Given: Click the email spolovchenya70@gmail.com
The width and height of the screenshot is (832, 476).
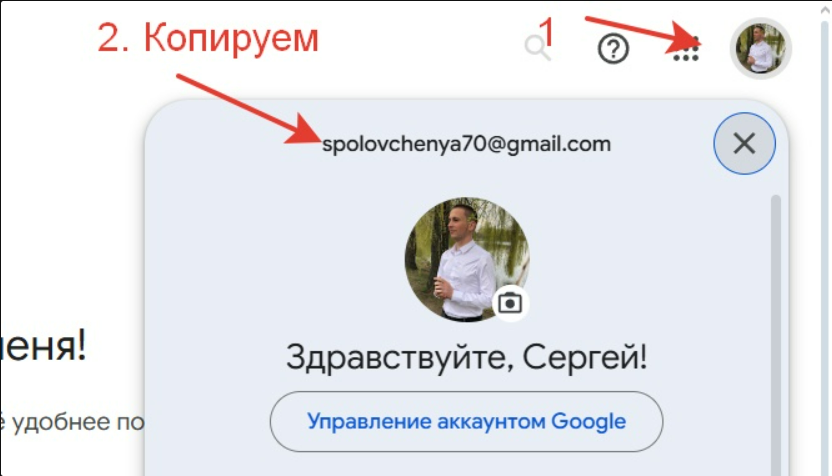Looking at the screenshot, I should pos(466,144).
